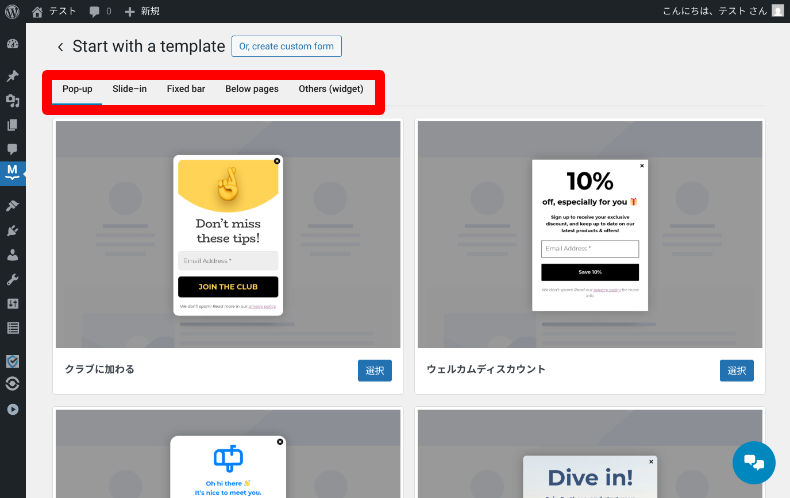Click the ウェルカムディスカウント template title
This screenshot has width=790, height=498.
coord(486,369)
